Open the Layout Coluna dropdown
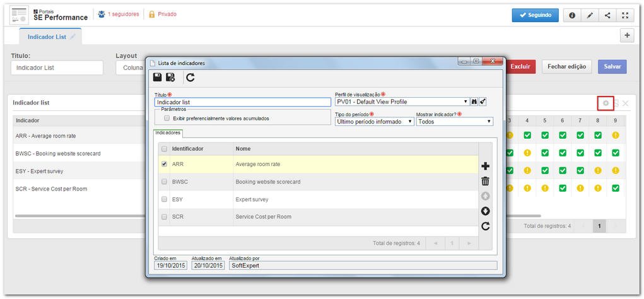 click(131, 67)
